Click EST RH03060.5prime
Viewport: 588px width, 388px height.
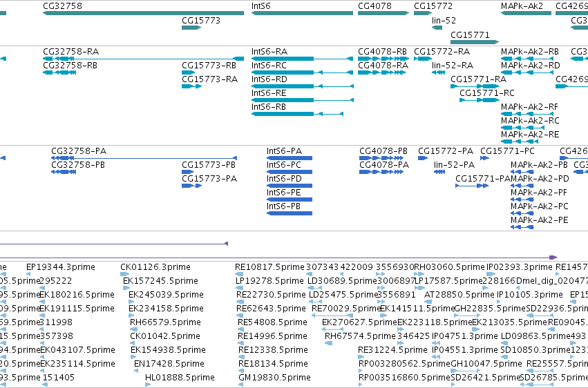[x=449, y=267]
